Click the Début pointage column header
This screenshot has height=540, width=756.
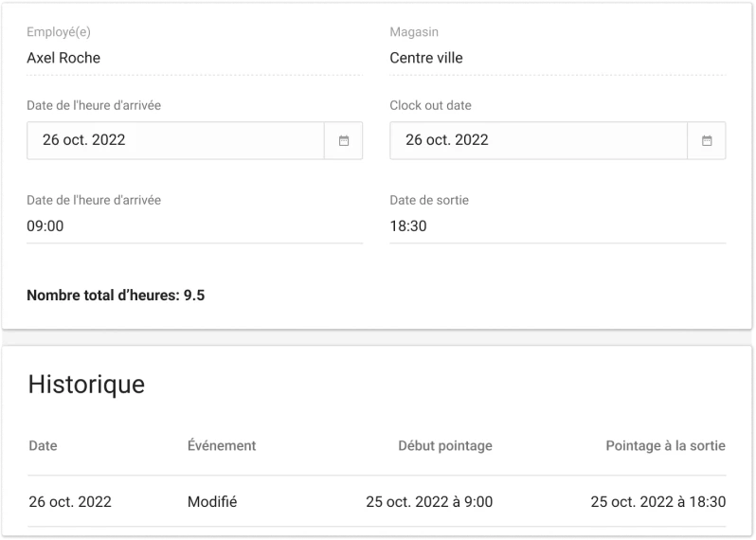point(444,445)
